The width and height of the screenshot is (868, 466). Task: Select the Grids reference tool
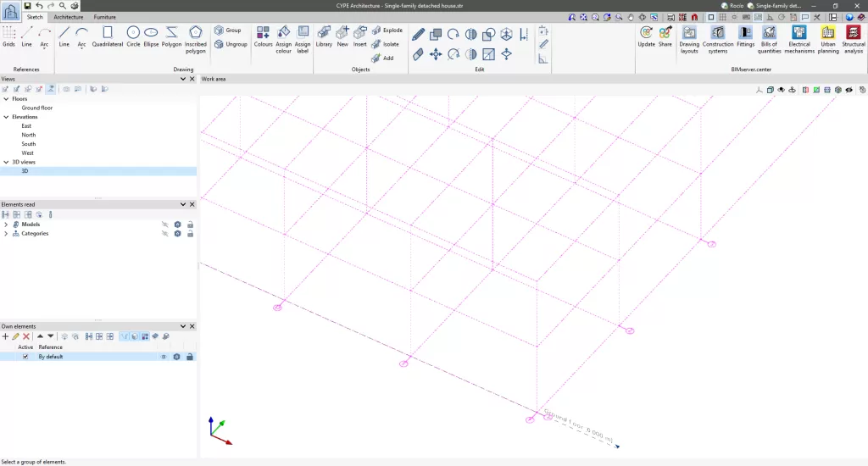tap(8, 36)
